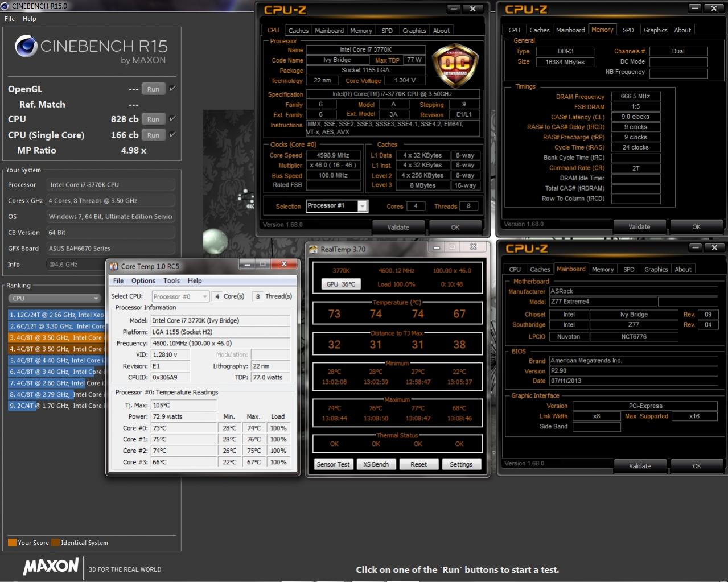The image size is (728, 582).
Task: Click the DRAM Frequency 666.5 MHz value
Action: (636, 97)
